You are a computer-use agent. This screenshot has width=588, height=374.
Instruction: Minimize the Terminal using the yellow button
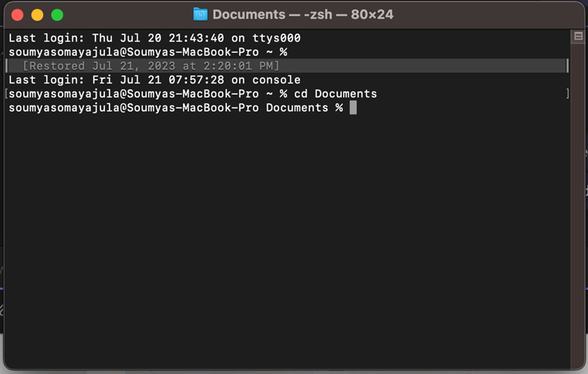coord(37,15)
